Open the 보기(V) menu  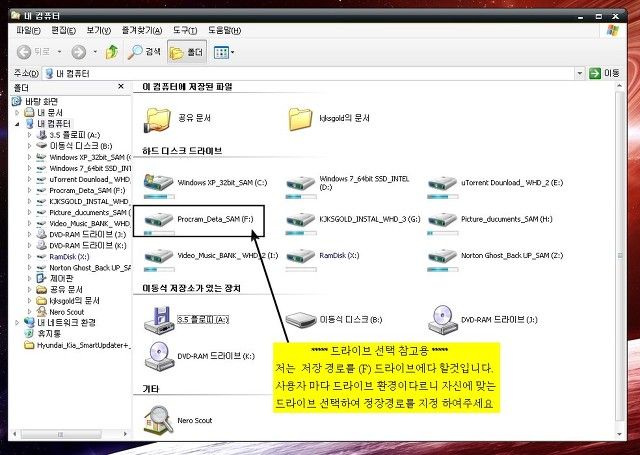pos(98,30)
